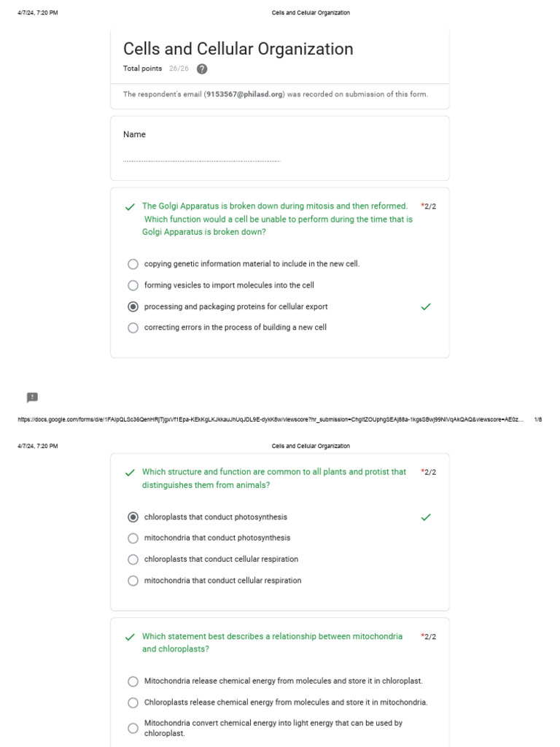This screenshot has height=747, width=560.
Task: Select 'forming vesicles to import molecules' option
Action: click(133, 285)
